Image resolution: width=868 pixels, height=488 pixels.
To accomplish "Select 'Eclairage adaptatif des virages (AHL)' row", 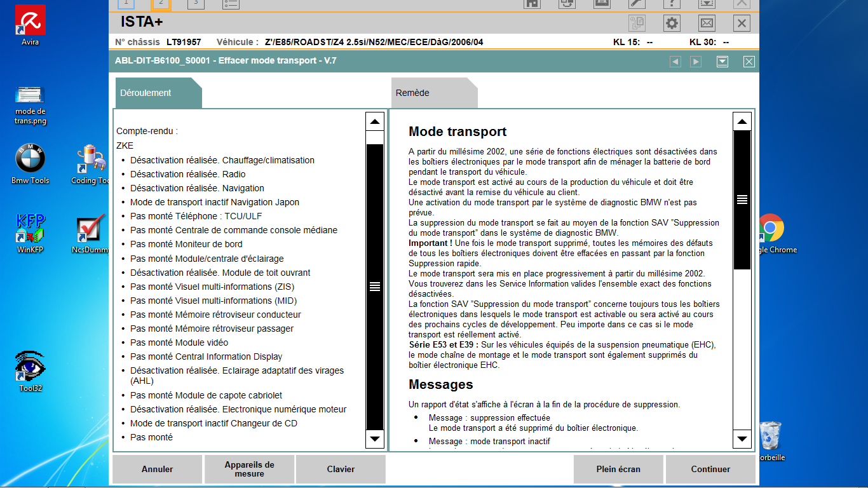I will point(237,376).
